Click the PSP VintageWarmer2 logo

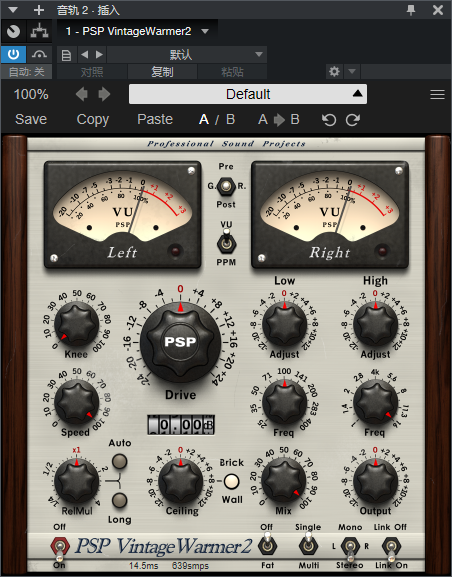(x=164, y=546)
